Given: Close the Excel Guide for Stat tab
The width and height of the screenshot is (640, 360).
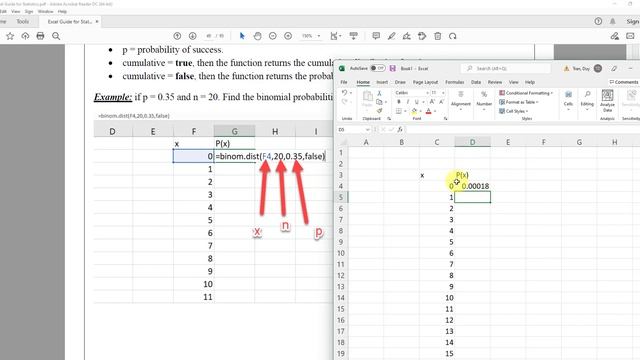Looking at the screenshot, I should click(x=97, y=22).
